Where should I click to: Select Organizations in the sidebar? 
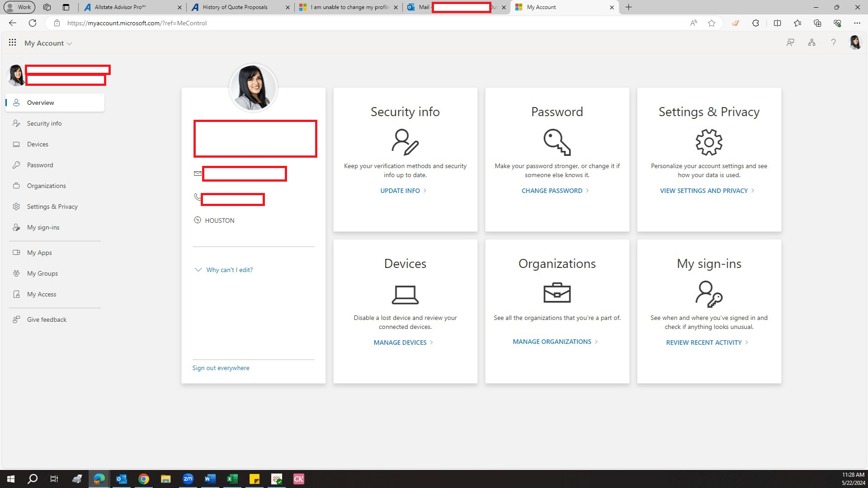[55, 186]
